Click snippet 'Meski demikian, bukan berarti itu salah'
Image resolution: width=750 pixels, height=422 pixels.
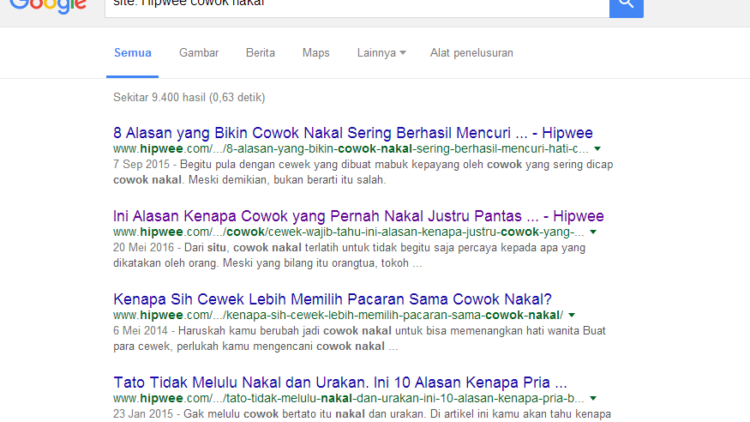[x=287, y=180]
